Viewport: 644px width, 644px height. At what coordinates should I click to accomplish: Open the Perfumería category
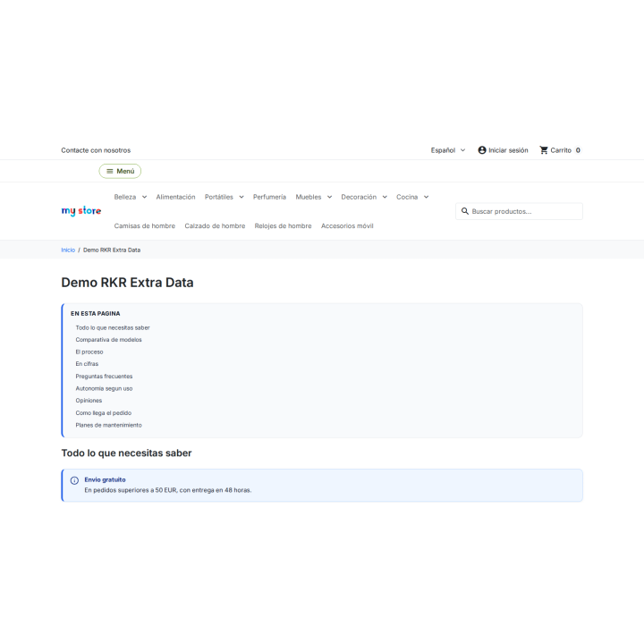[269, 197]
